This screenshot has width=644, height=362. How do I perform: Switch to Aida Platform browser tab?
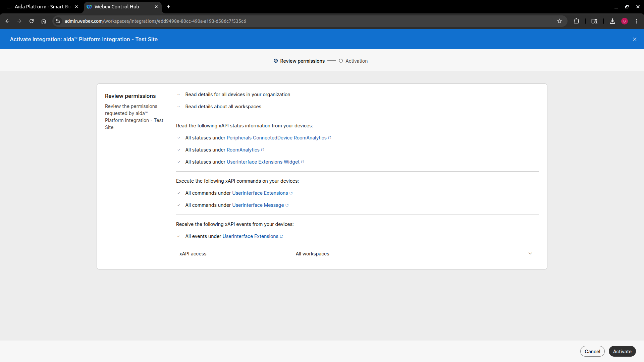tap(42, 7)
